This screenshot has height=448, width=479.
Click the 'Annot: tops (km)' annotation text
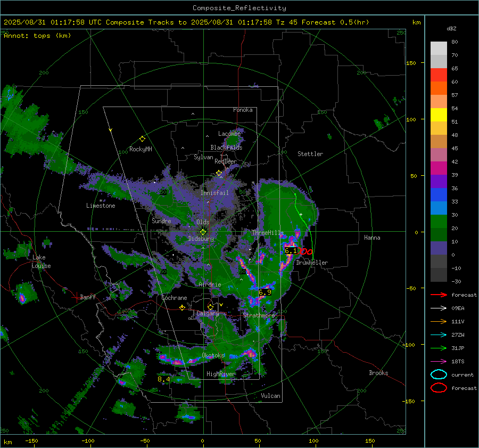37,36
